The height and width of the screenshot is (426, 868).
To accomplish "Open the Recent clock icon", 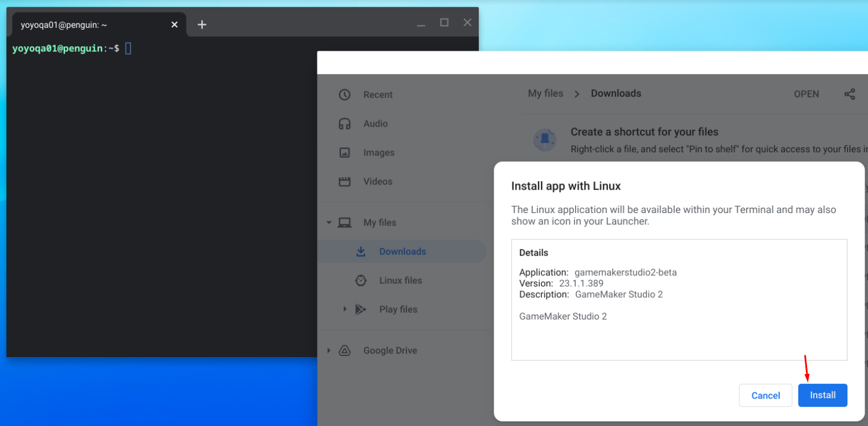I will click(x=345, y=95).
